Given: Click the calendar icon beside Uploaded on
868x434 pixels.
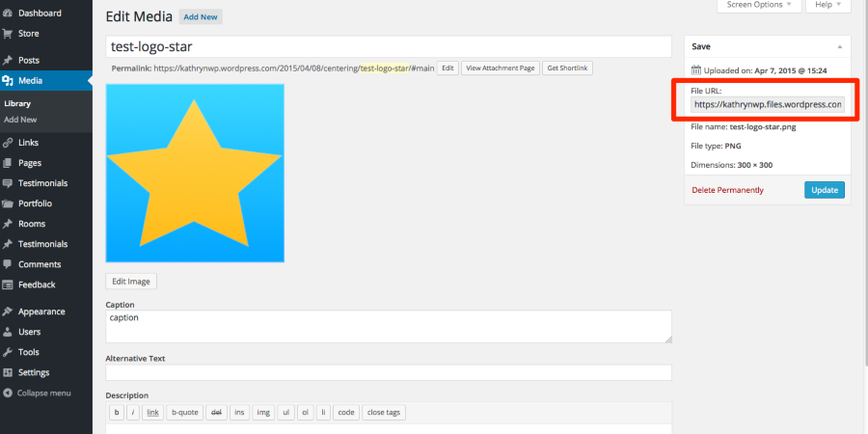Looking at the screenshot, I should 696,70.
